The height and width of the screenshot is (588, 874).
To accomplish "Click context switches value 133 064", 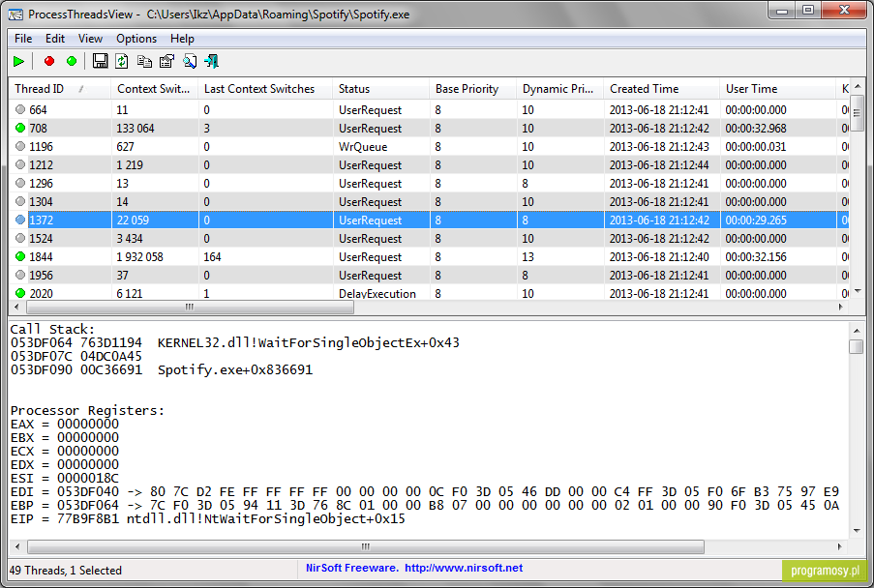I will (136, 128).
